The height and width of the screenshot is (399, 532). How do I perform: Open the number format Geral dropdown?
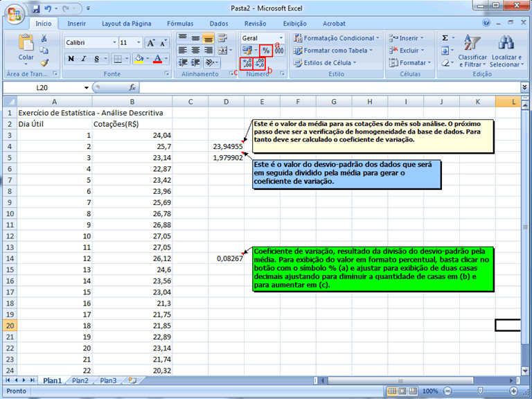point(281,38)
